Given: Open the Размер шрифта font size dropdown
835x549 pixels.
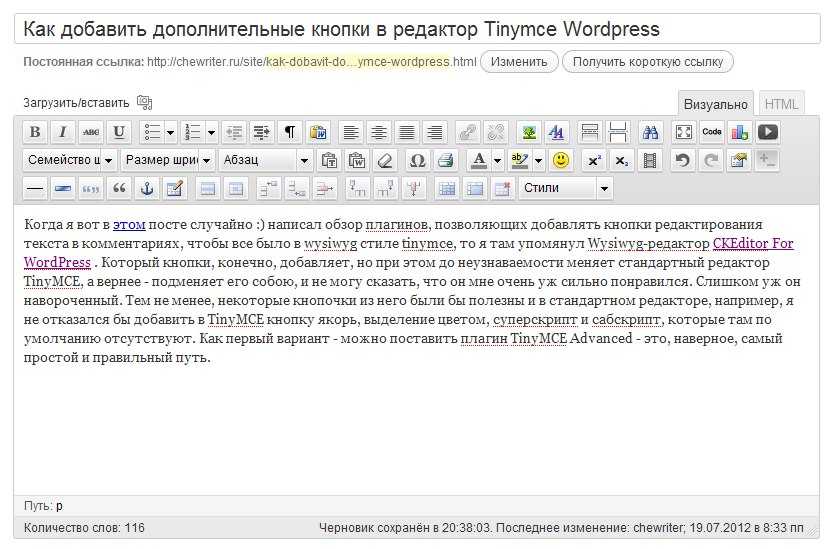Looking at the screenshot, I should coord(168,160).
